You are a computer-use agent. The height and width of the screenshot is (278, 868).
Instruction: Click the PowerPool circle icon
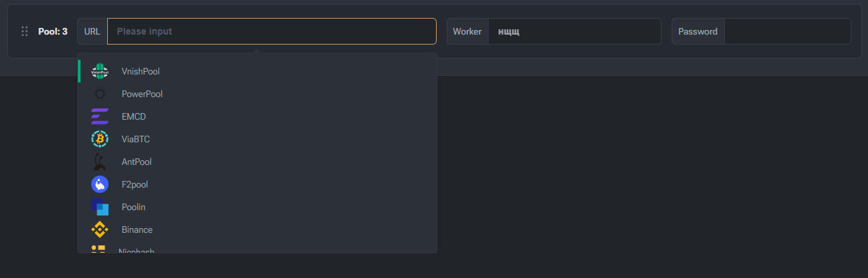click(100, 94)
